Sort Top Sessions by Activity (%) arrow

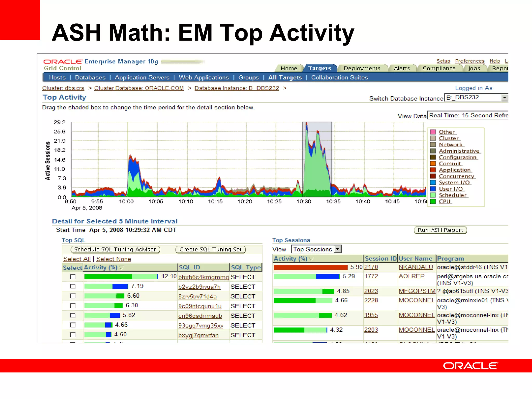click(x=311, y=259)
